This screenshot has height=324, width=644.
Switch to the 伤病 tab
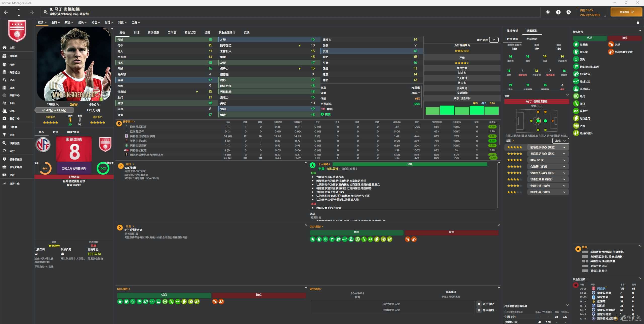207,33
